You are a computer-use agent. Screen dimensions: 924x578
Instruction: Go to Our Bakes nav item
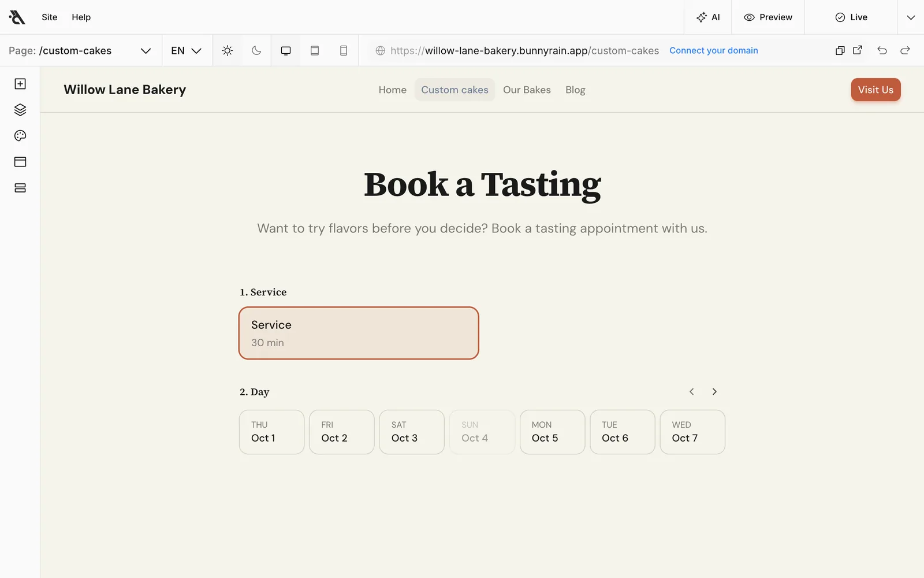click(x=527, y=90)
